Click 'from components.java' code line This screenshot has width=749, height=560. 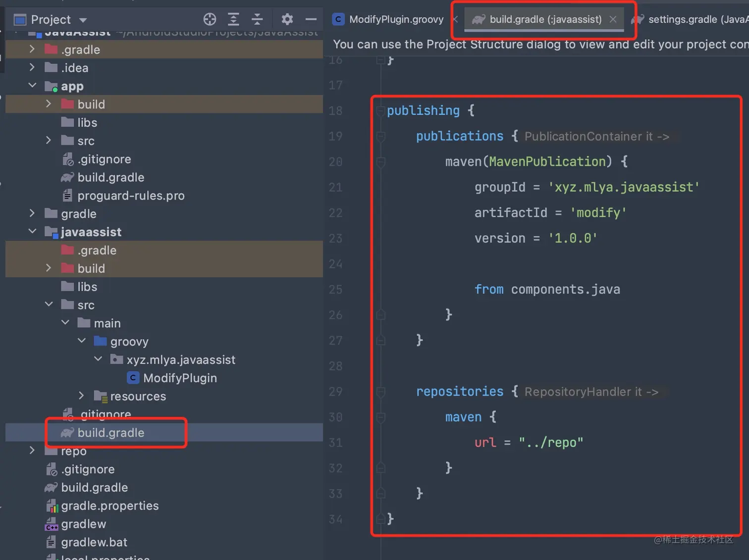tap(547, 289)
